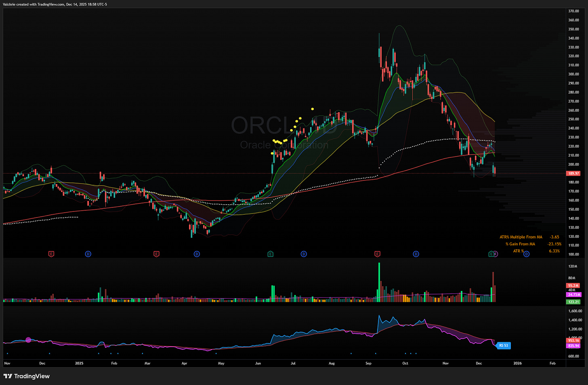This screenshot has width=588, height=385.
Task: Open the red earnings marker in September 2025
Action: (x=377, y=254)
